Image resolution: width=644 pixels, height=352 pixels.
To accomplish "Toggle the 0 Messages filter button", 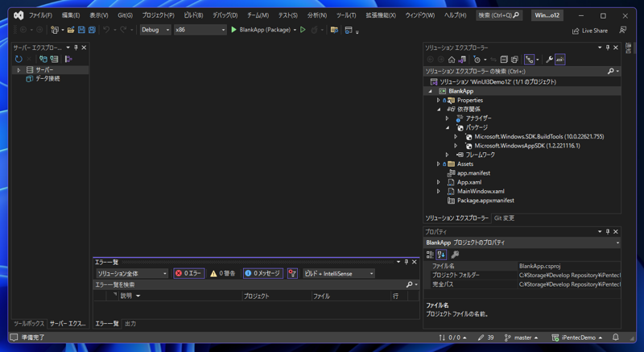I will point(263,274).
